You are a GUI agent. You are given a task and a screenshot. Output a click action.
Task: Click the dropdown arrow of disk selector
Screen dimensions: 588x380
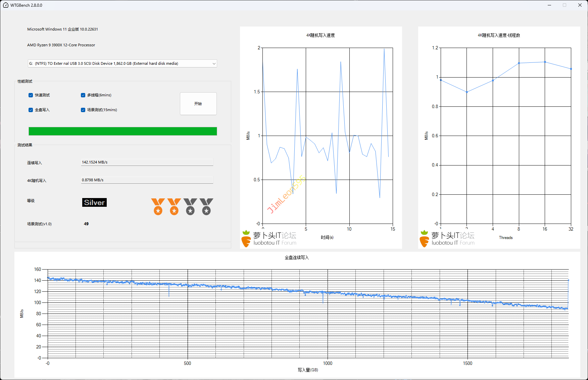coord(214,63)
